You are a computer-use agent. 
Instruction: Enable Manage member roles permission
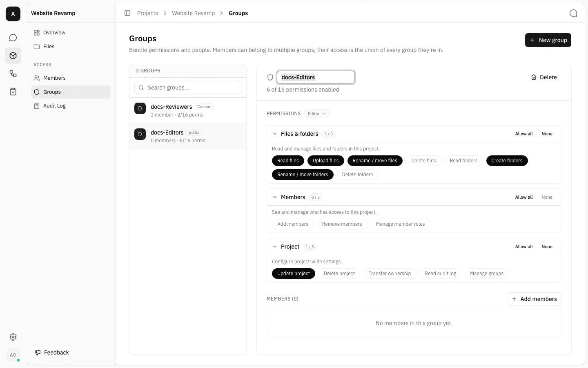(400, 224)
